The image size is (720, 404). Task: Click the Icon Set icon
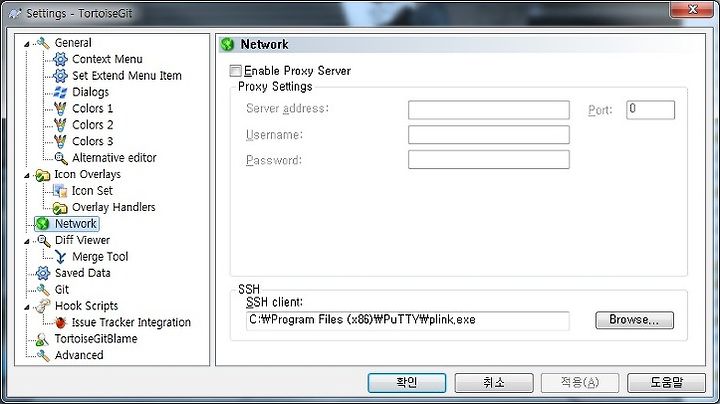tap(60, 191)
